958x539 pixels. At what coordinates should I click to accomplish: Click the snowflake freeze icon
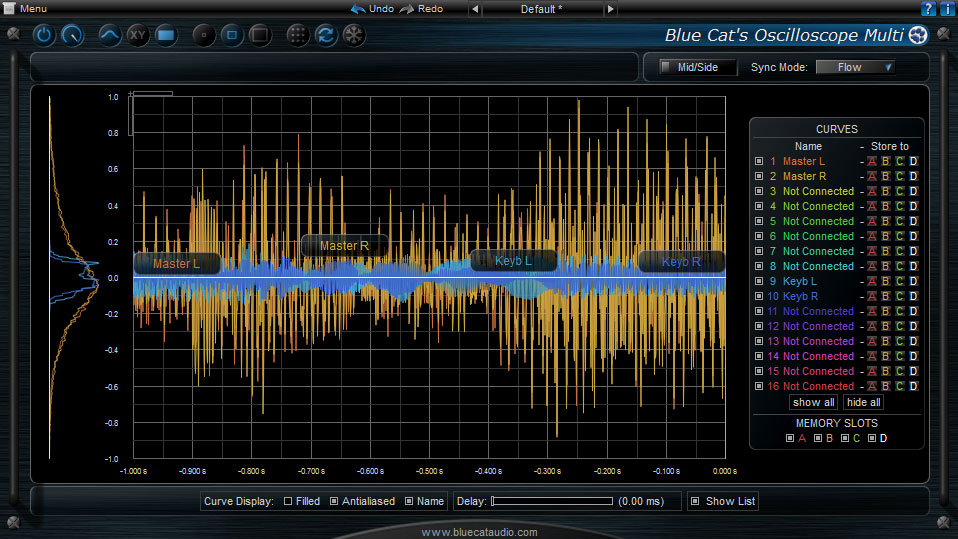coord(353,36)
